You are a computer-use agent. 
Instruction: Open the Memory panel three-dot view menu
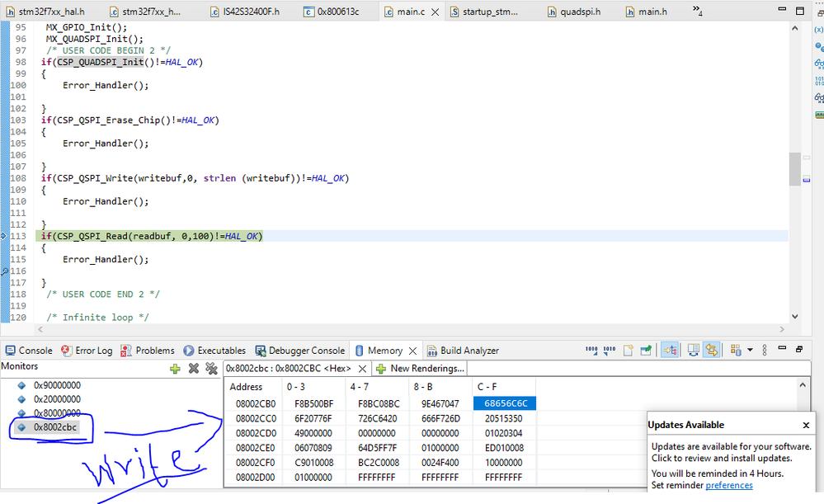pos(765,351)
